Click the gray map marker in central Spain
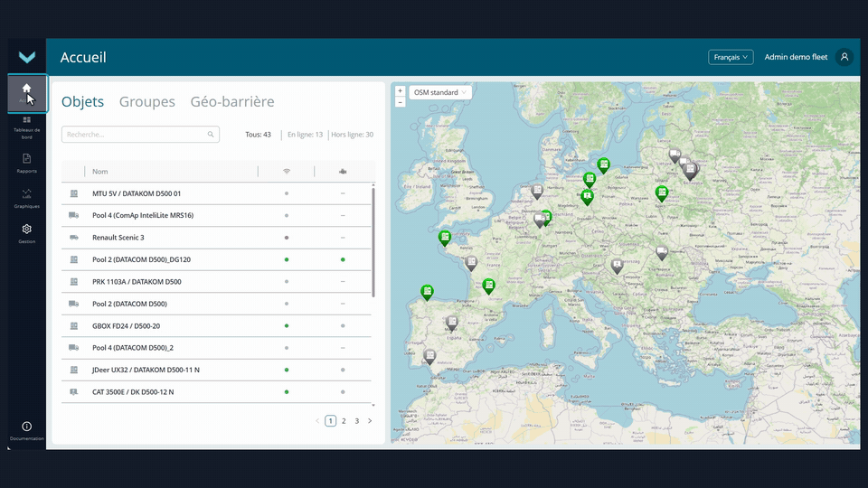This screenshot has width=868, height=488. coord(452,322)
